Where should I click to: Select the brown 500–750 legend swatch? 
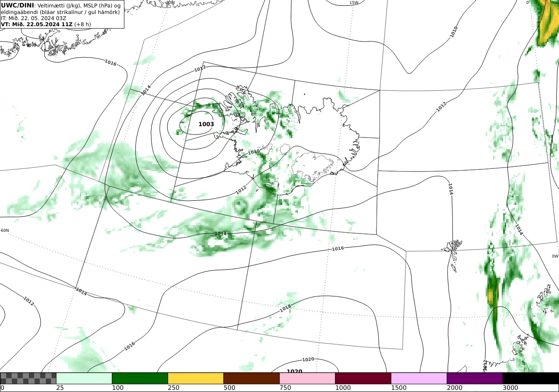[x=252, y=378]
